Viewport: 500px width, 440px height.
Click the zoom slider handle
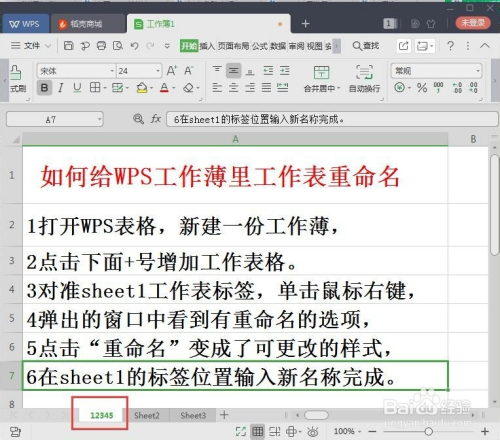coord(429,432)
